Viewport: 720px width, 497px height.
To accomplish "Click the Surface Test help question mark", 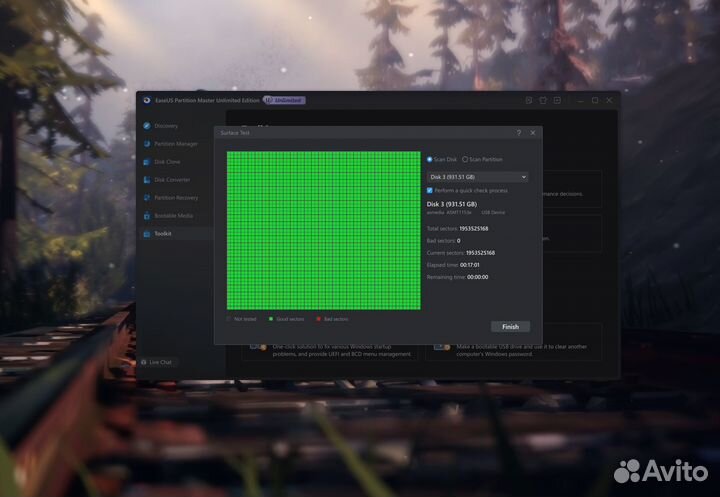I will pyautogui.click(x=518, y=132).
